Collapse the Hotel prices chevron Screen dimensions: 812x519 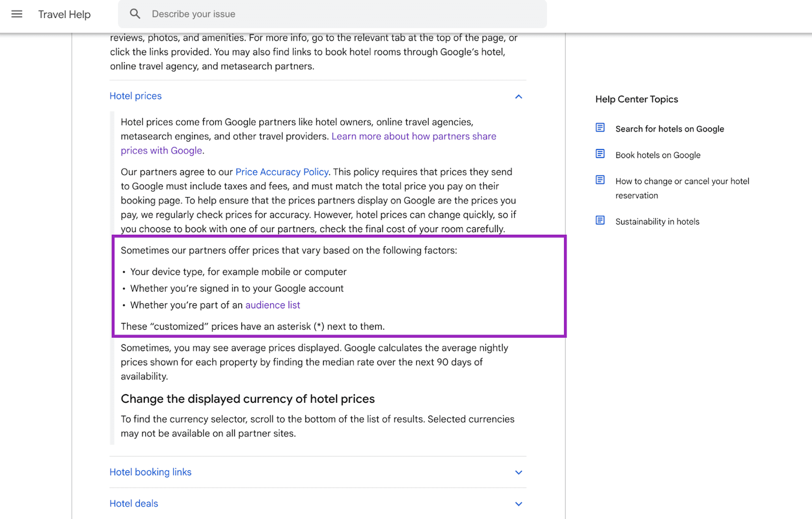[x=518, y=97]
